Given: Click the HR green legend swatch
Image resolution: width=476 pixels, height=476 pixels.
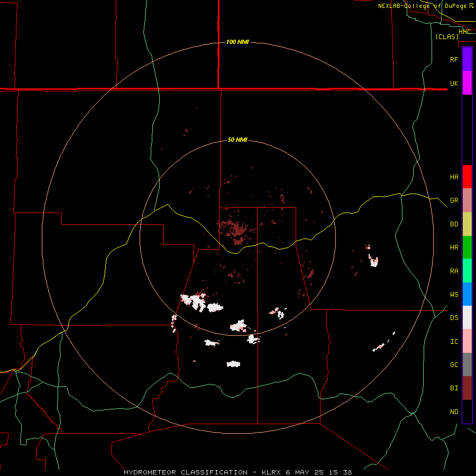Looking at the screenshot, I should 467,248.
